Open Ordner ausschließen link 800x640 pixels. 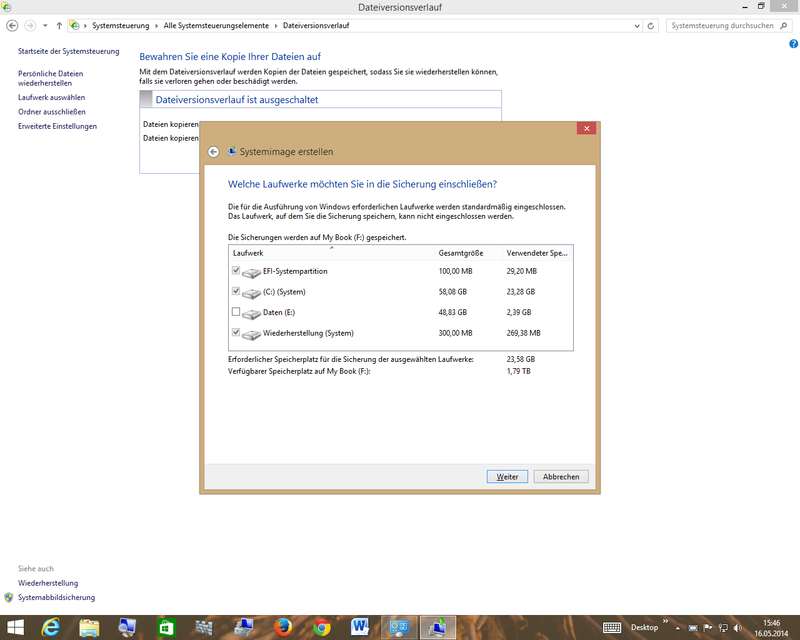(52, 112)
